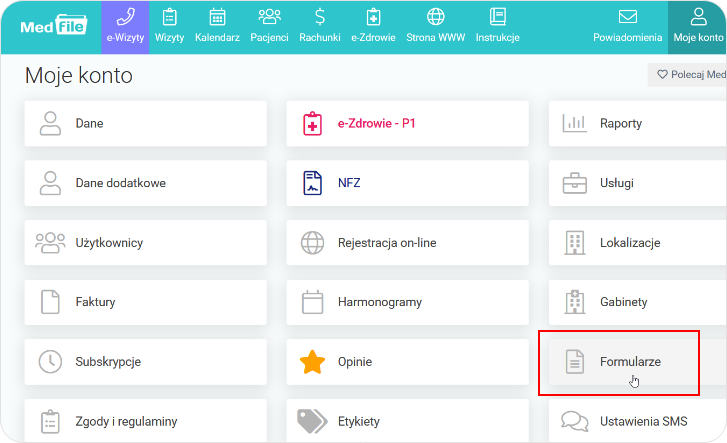
Task: Click the Opinie star icon
Action: [x=313, y=363]
